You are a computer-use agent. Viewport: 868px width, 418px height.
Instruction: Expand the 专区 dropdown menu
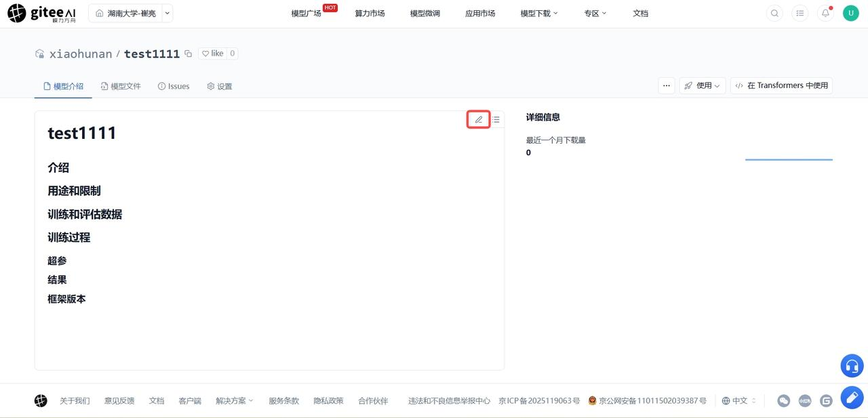(x=595, y=13)
